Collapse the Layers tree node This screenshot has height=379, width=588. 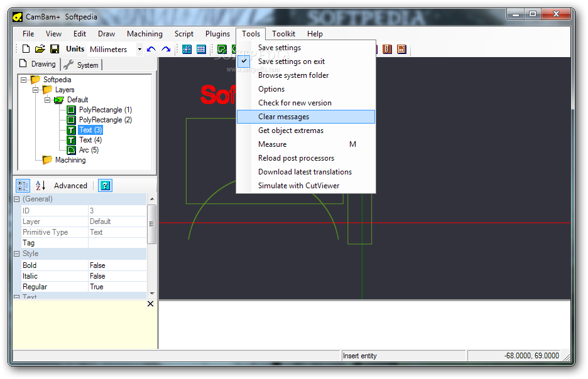click(x=36, y=90)
